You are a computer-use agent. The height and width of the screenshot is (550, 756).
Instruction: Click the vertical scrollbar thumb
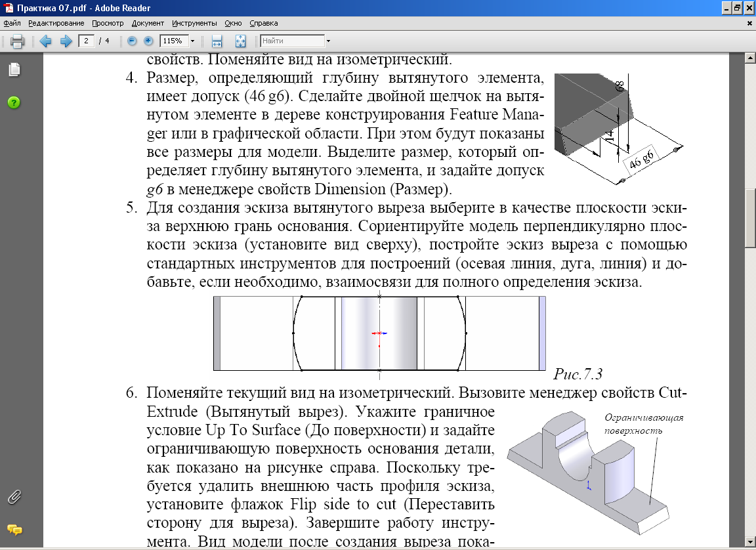(749, 219)
